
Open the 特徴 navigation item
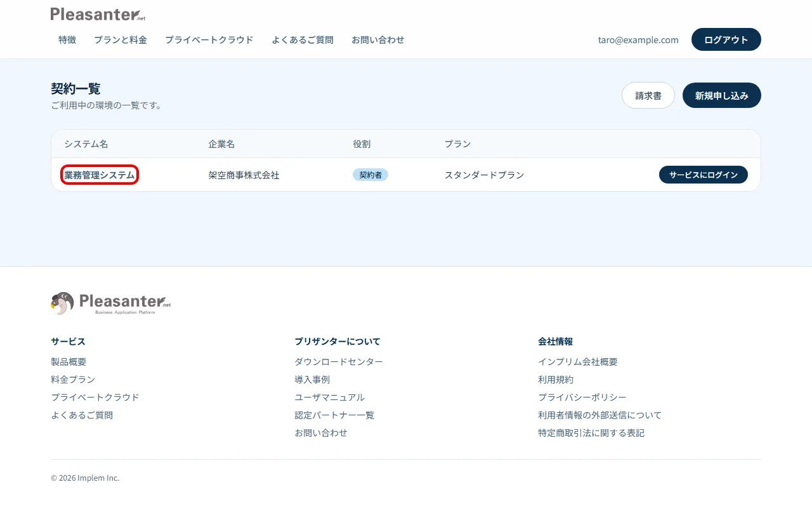coord(67,39)
